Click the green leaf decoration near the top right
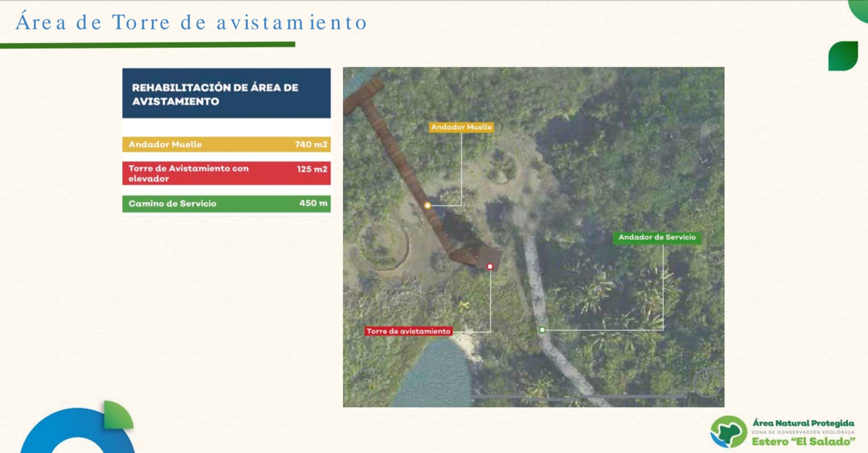This screenshot has width=868, height=453. click(x=843, y=56)
